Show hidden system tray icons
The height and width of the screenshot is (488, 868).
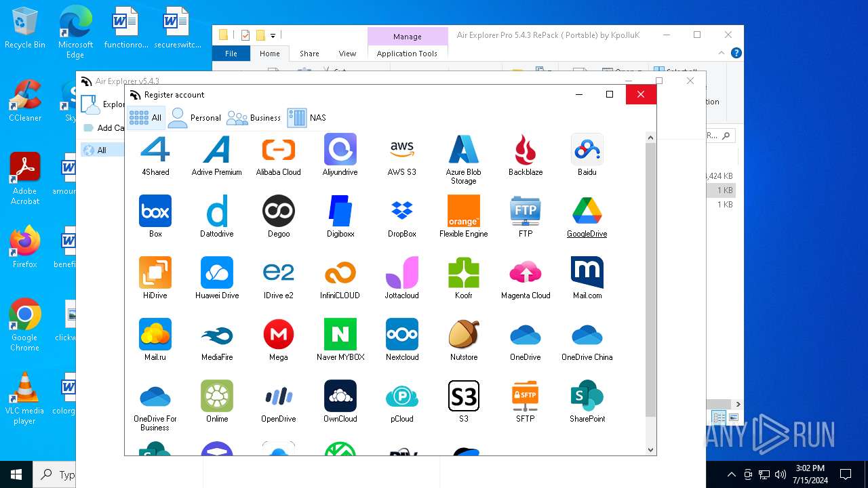point(731,474)
